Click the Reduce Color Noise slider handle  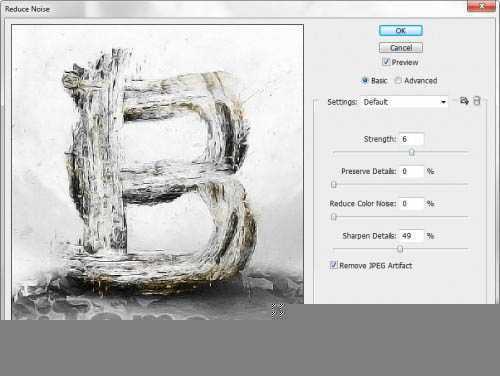(334, 217)
